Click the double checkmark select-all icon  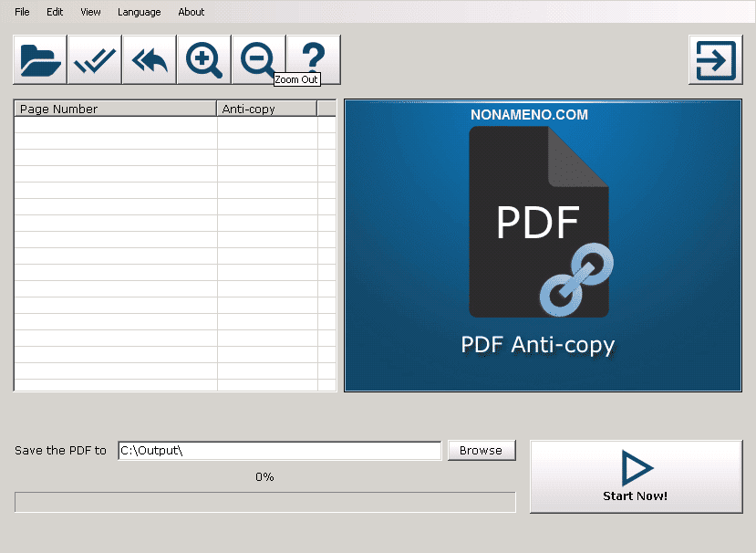coord(95,60)
